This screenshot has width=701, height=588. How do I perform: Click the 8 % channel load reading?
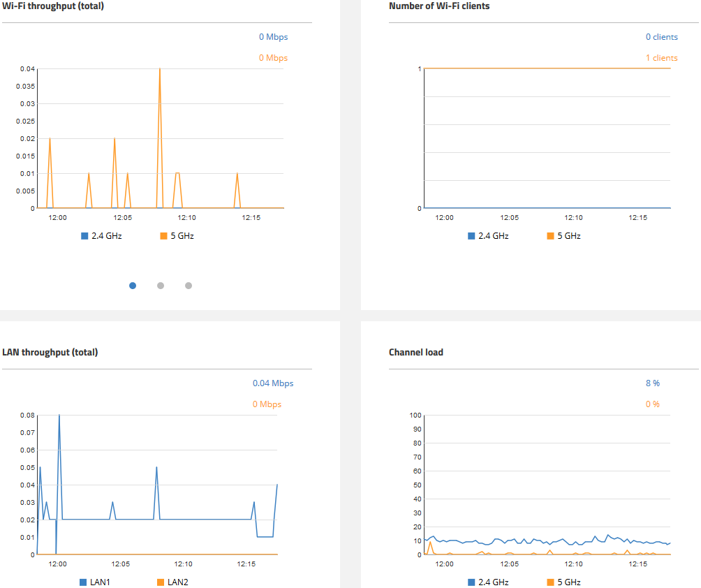tap(652, 383)
